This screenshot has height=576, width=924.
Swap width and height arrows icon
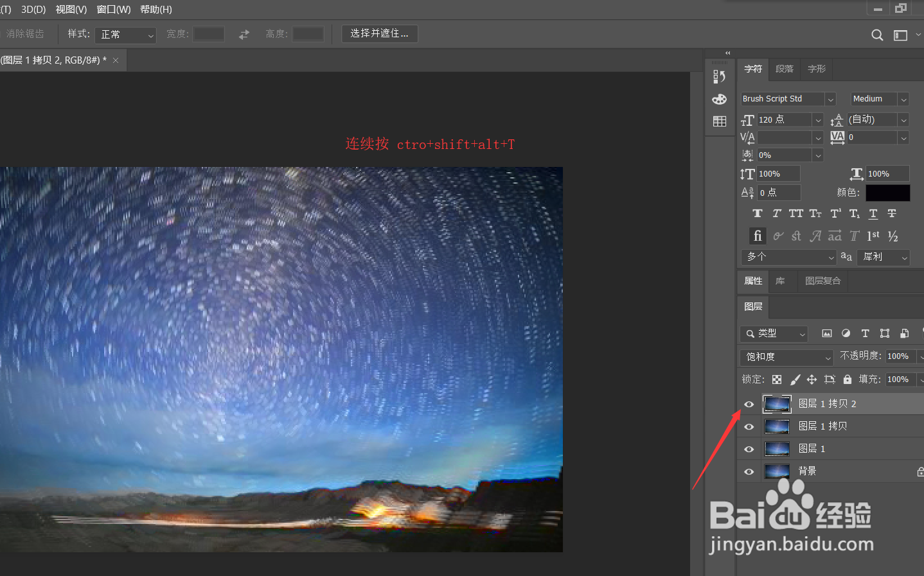click(244, 35)
